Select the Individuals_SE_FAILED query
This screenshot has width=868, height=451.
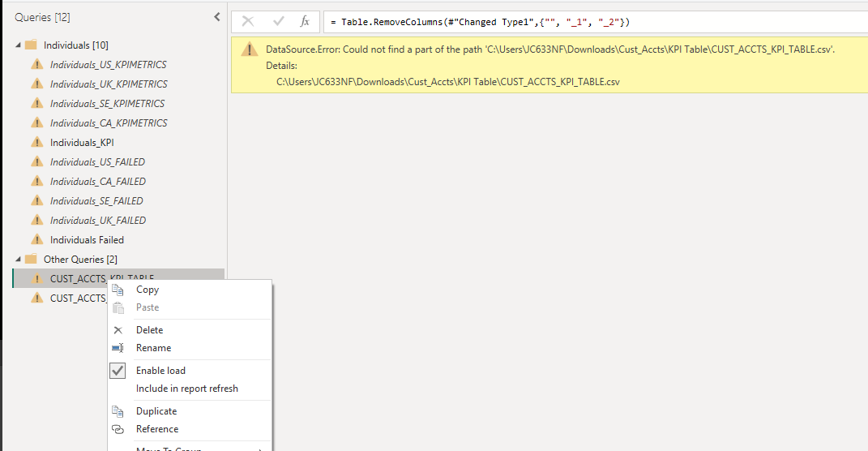[96, 200]
